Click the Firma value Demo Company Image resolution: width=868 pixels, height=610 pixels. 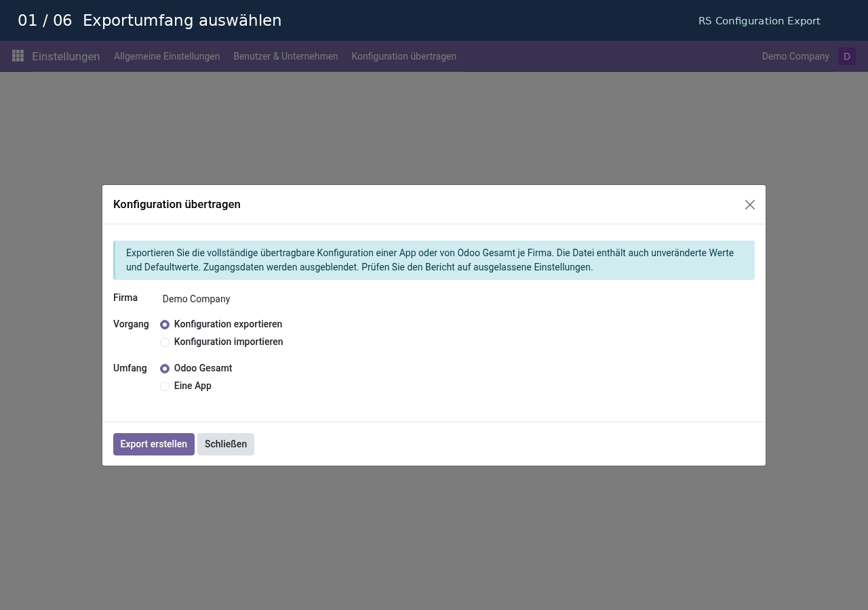click(197, 299)
